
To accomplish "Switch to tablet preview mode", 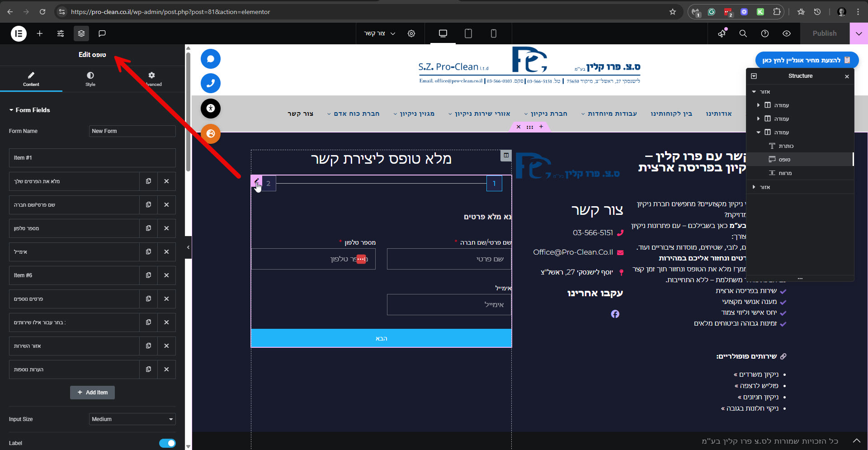I will click(x=468, y=33).
